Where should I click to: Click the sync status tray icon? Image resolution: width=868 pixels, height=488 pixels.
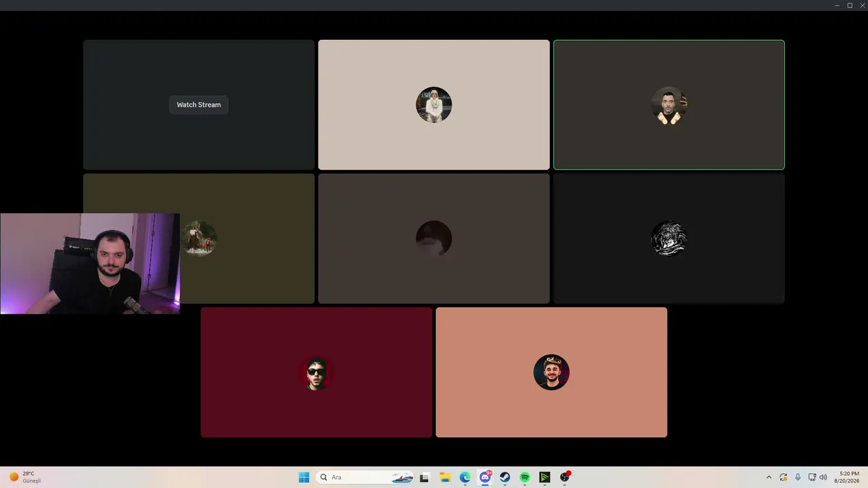pyautogui.click(x=783, y=477)
